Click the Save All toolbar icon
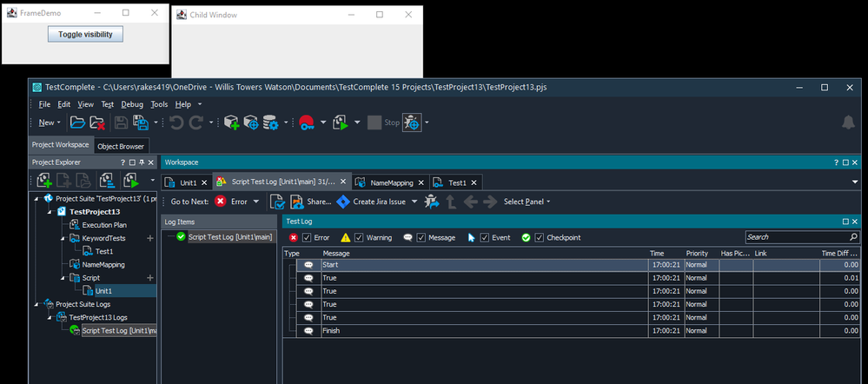 (139, 122)
